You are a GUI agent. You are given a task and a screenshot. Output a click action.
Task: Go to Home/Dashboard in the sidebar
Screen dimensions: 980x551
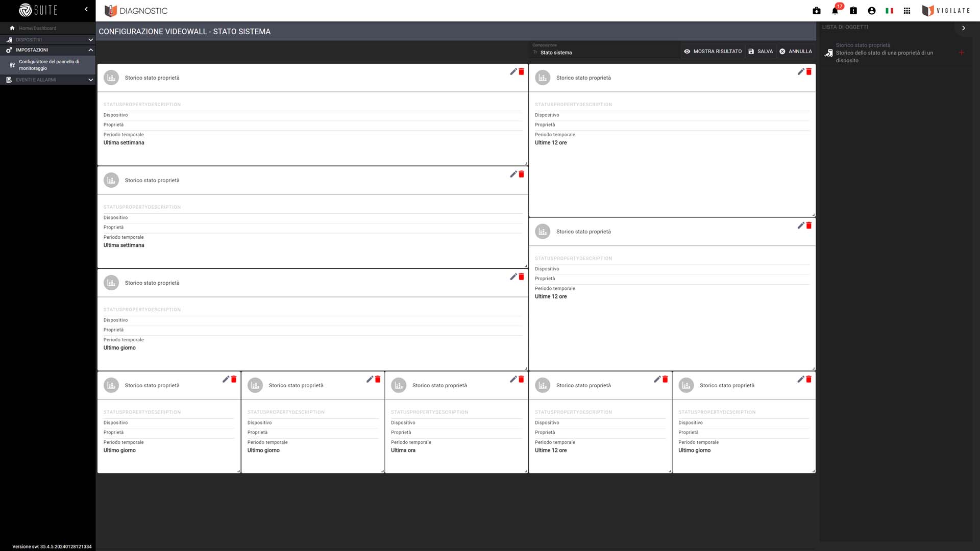38,29
